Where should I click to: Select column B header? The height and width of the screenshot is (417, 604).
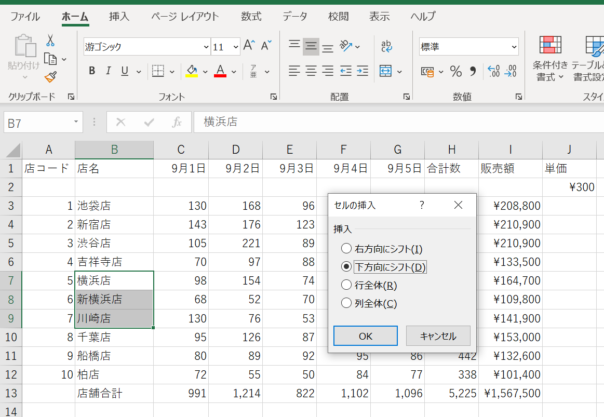coord(114,149)
